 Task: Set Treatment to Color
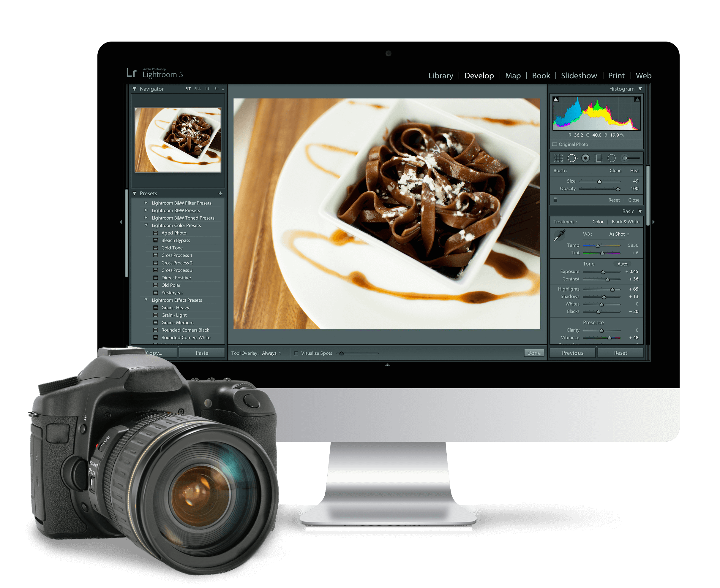(598, 222)
